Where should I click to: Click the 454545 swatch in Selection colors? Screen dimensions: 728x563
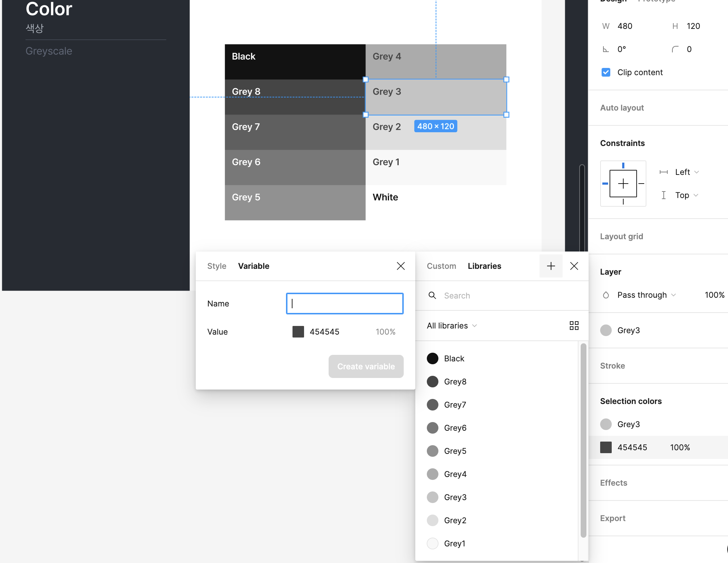tap(606, 447)
